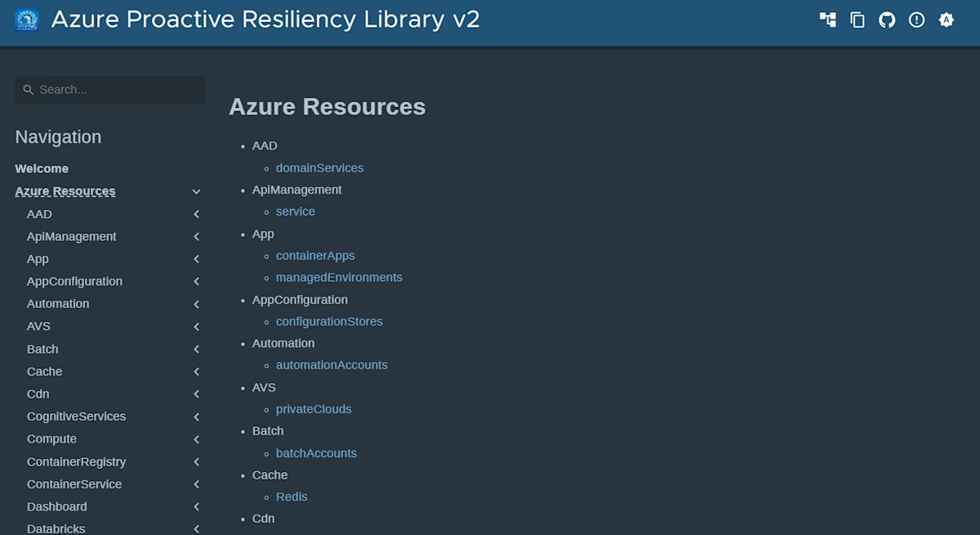Select ContainerRegistry in the sidebar
Image resolution: width=980 pixels, height=535 pixels.
[x=76, y=461]
